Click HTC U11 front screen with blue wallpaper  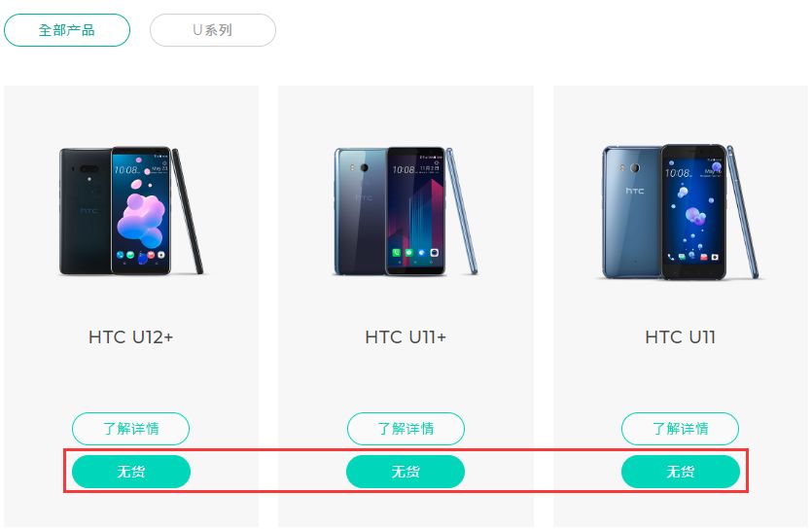693,212
